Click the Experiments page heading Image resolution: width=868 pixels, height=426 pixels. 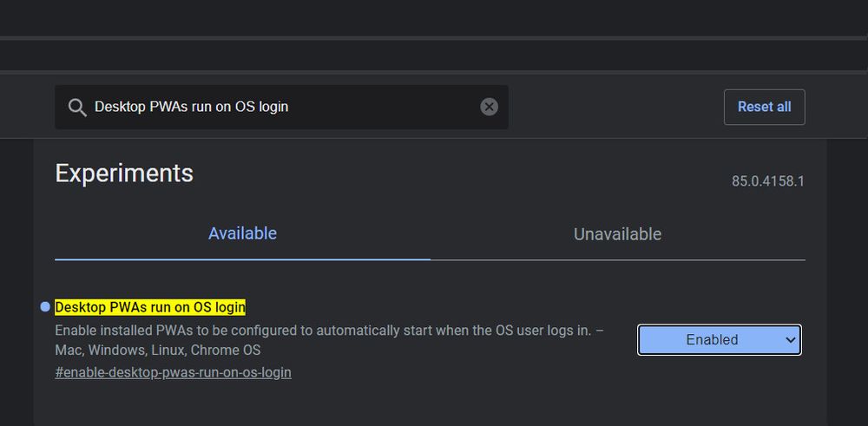(x=124, y=174)
